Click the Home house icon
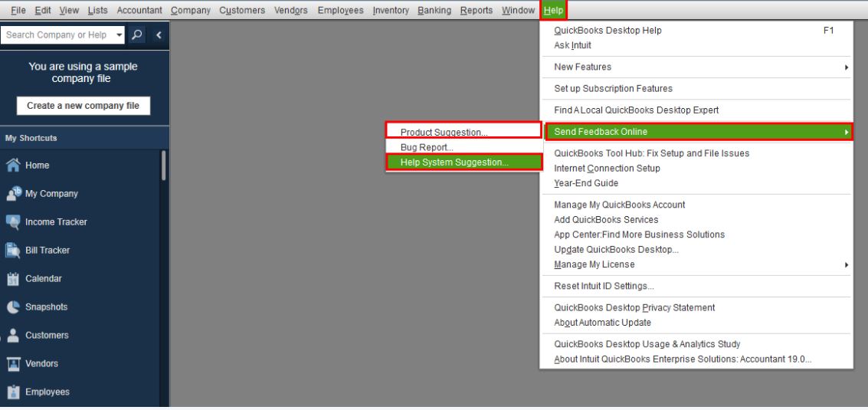 pos(13,165)
